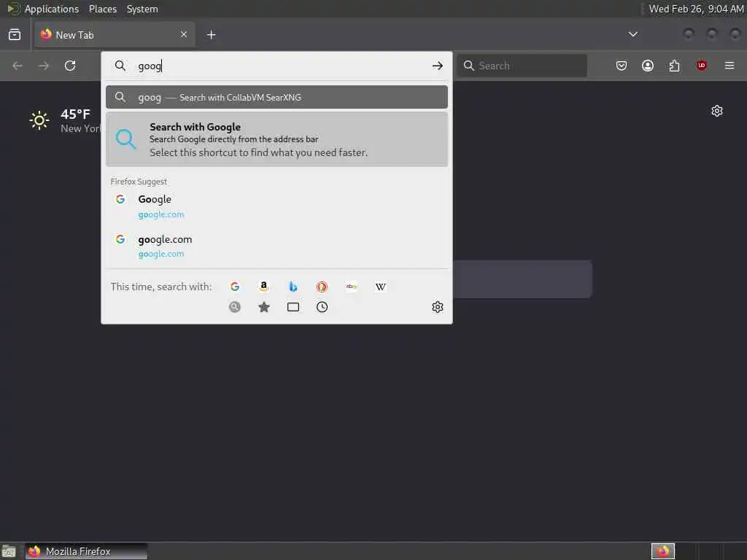Search with Bing engine shortcut icon
This screenshot has height=560, width=747.
pyautogui.click(x=293, y=287)
